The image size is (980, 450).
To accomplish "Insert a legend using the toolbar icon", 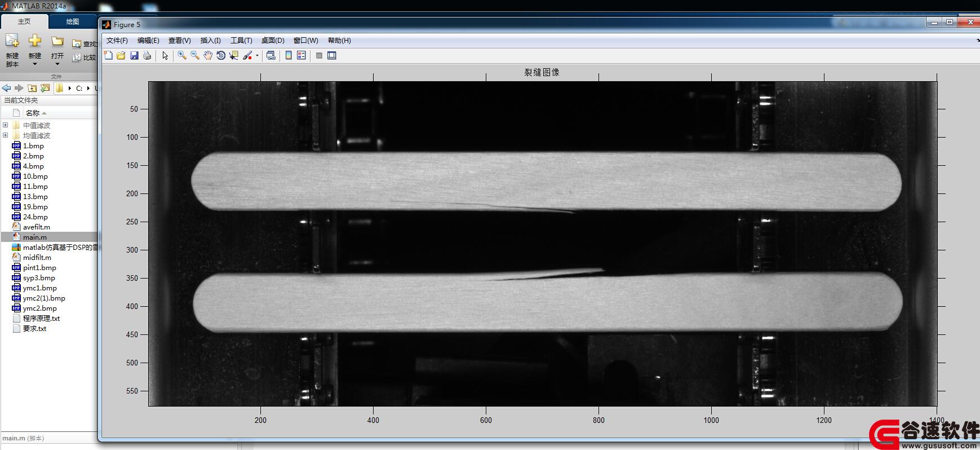I will [301, 55].
